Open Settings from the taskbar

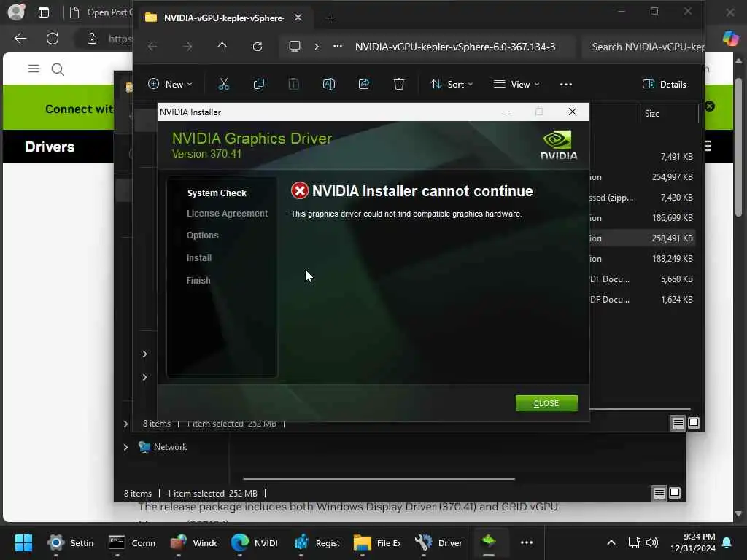click(x=71, y=542)
